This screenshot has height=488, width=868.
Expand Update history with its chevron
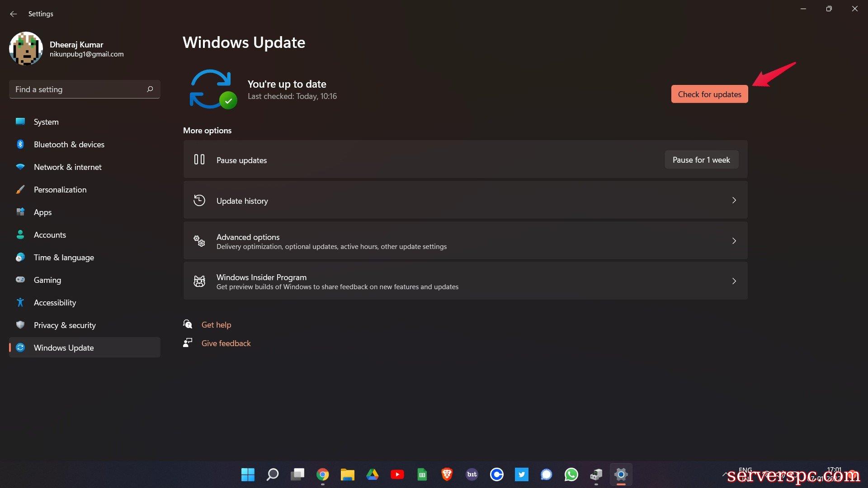click(734, 200)
